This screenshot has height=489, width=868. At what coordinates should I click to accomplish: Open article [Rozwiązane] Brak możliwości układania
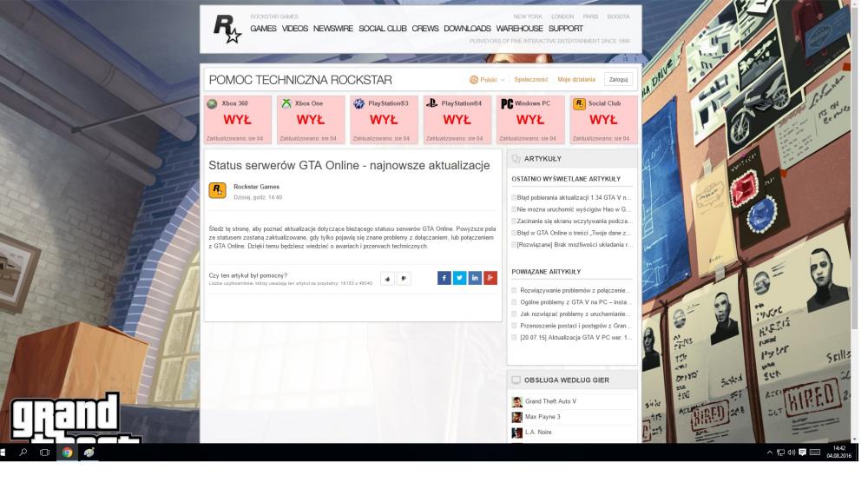pos(574,245)
